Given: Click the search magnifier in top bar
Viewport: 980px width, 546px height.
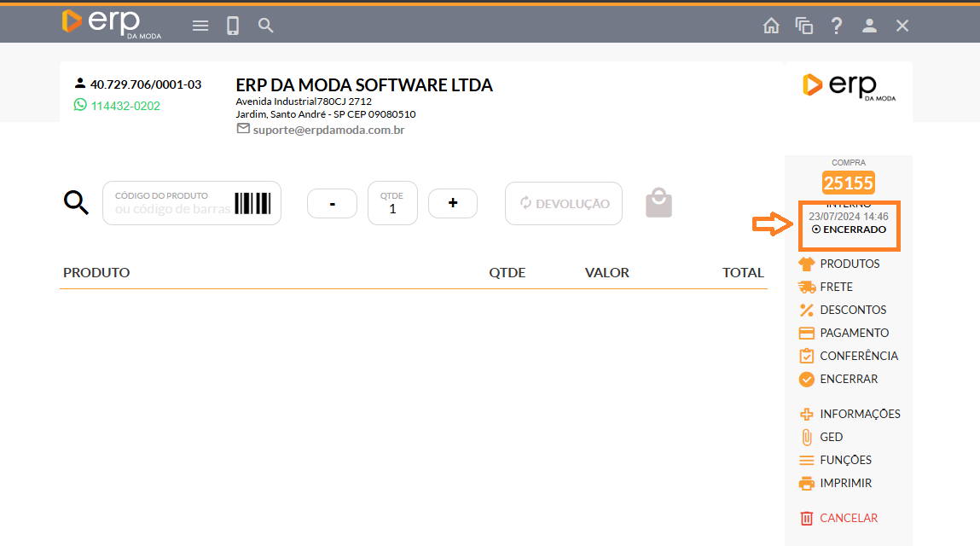Looking at the screenshot, I should click(266, 26).
